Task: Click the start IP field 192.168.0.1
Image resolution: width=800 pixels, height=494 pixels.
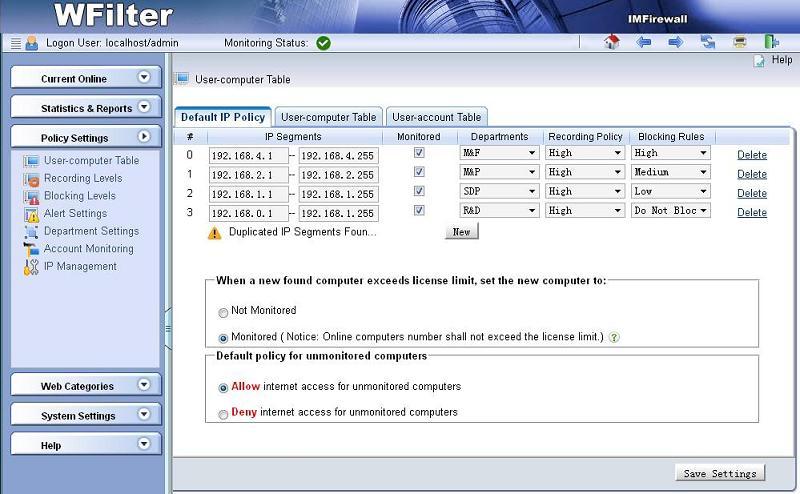Action: click(x=248, y=213)
